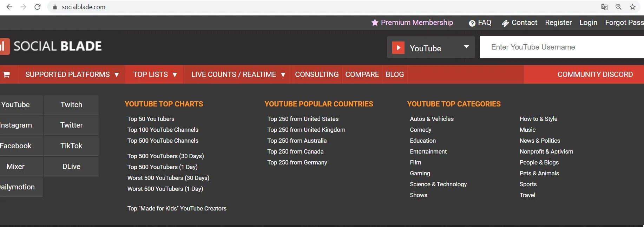Open Worst 500 YouTubers (30 Days)
Viewport: 644px width, 227px height.
pos(168,178)
